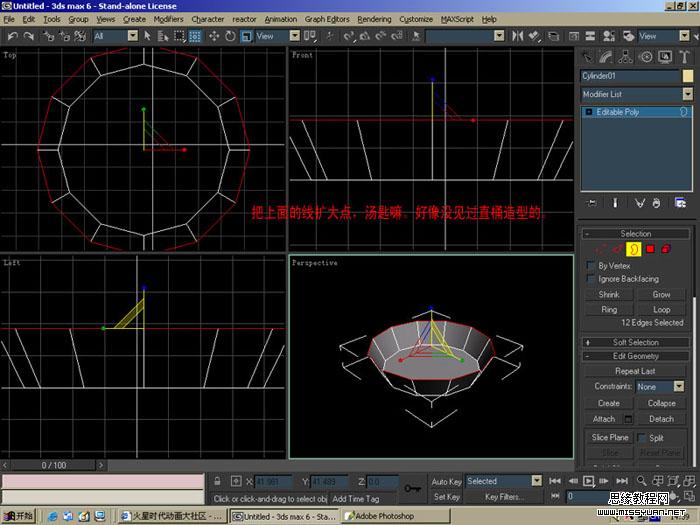Viewport: 700px width, 525px height.
Task: Switch to Adobe Photoshop in the taskbar
Action: (x=397, y=516)
